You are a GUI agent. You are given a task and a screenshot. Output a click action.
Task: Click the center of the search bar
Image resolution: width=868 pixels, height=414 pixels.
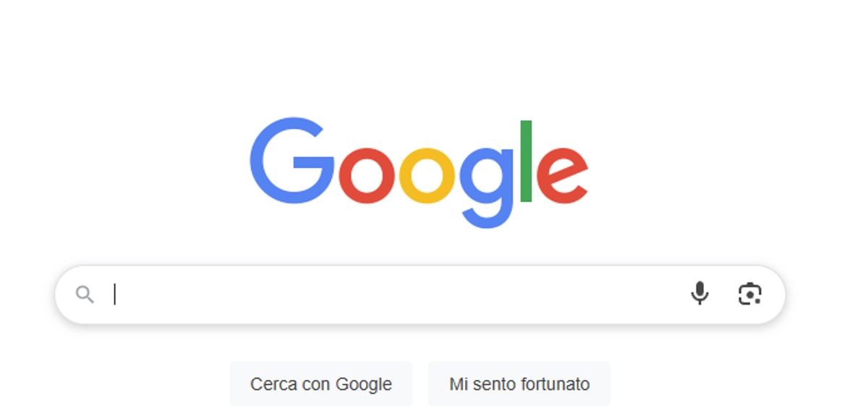(420, 295)
